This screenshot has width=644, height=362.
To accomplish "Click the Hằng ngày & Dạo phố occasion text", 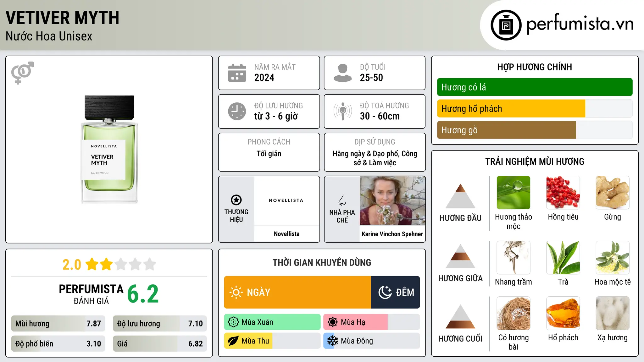I will (x=375, y=158).
